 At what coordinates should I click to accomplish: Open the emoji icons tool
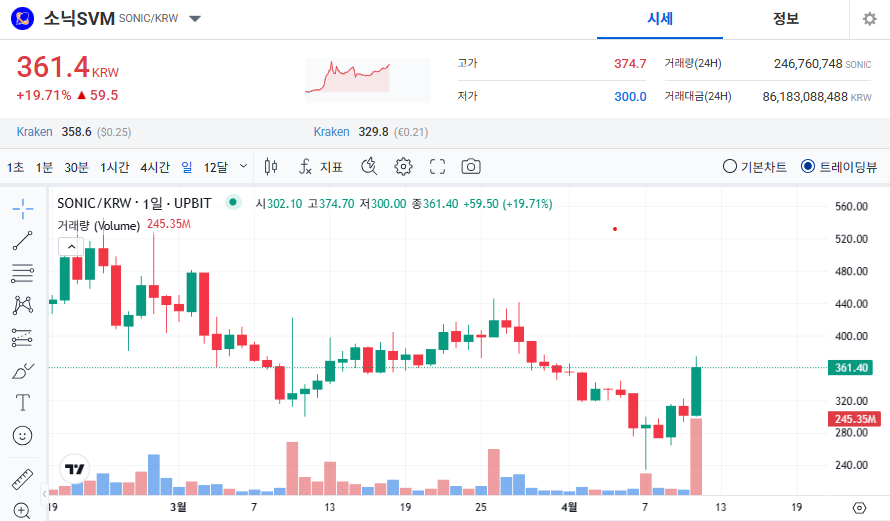coord(23,436)
